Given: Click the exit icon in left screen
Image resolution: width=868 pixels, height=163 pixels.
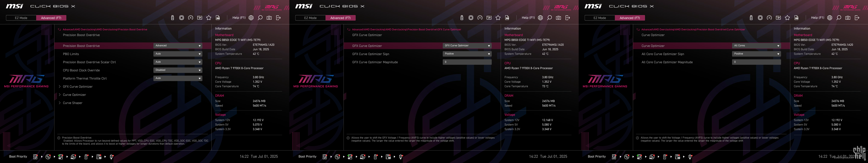Looking at the screenshot, I should [x=278, y=18].
